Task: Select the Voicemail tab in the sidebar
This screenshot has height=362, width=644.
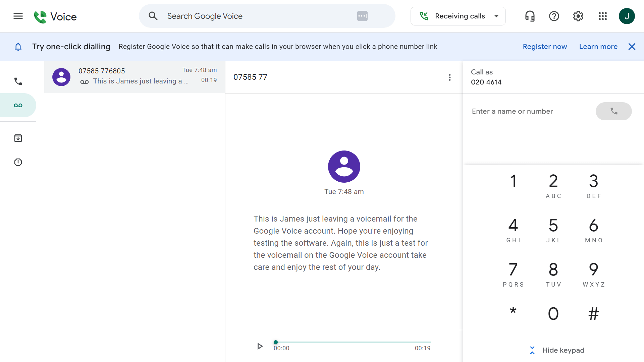Action: 18,105
